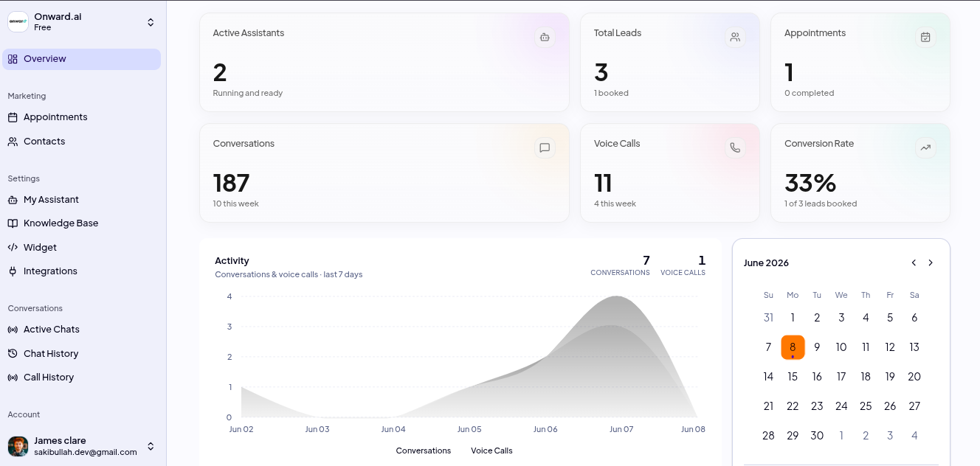The image size is (980, 466).
Task: Go to previous month in calendar
Action: pyautogui.click(x=914, y=262)
